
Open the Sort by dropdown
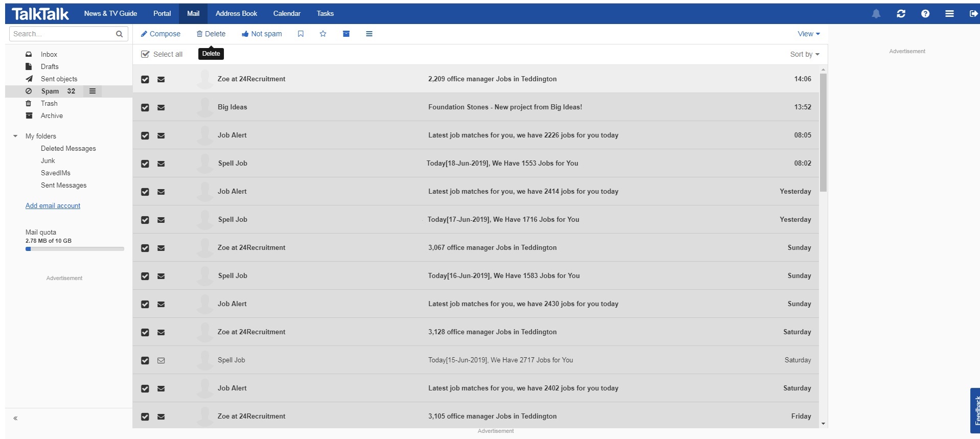coord(805,54)
